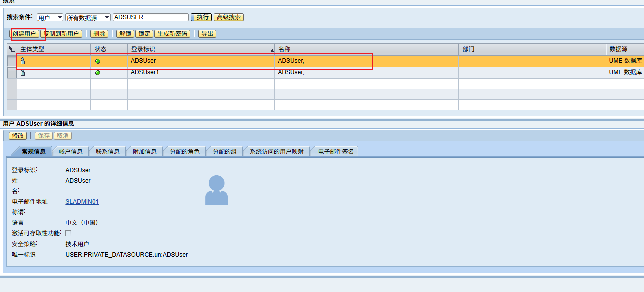The image size is (644, 292).
Task: Switch to the 帐户信息 tab
Action: click(70, 151)
